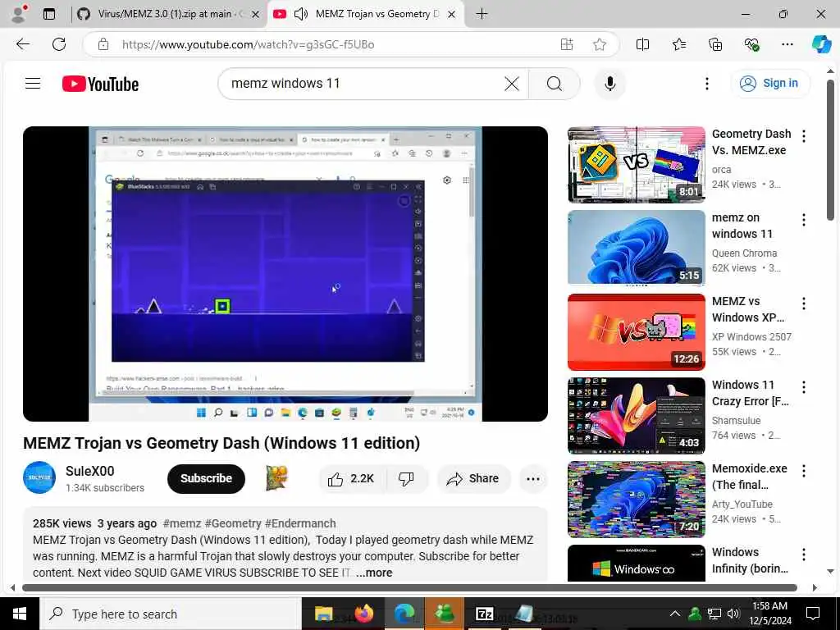Click the horizontal scrollbar at bottom
The width and height of the screenshot is (840, 630).
point(409,587)
